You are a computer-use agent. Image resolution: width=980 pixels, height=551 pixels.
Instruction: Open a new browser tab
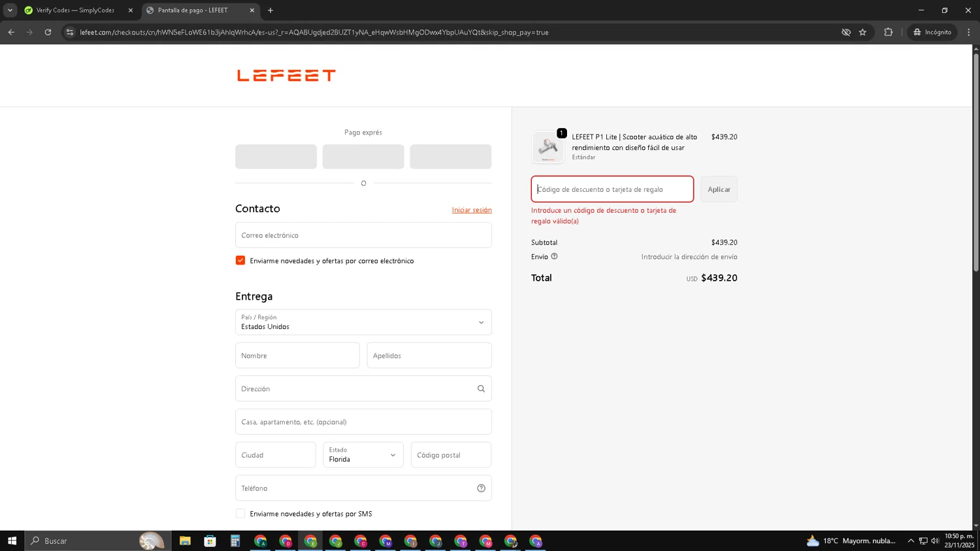[270, 10]
